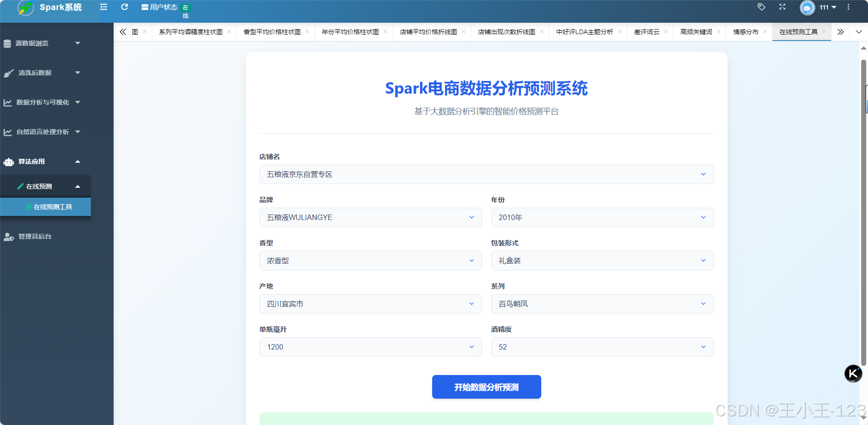Switch to 店铺平均价格折线图 tab

click(429, 32)
